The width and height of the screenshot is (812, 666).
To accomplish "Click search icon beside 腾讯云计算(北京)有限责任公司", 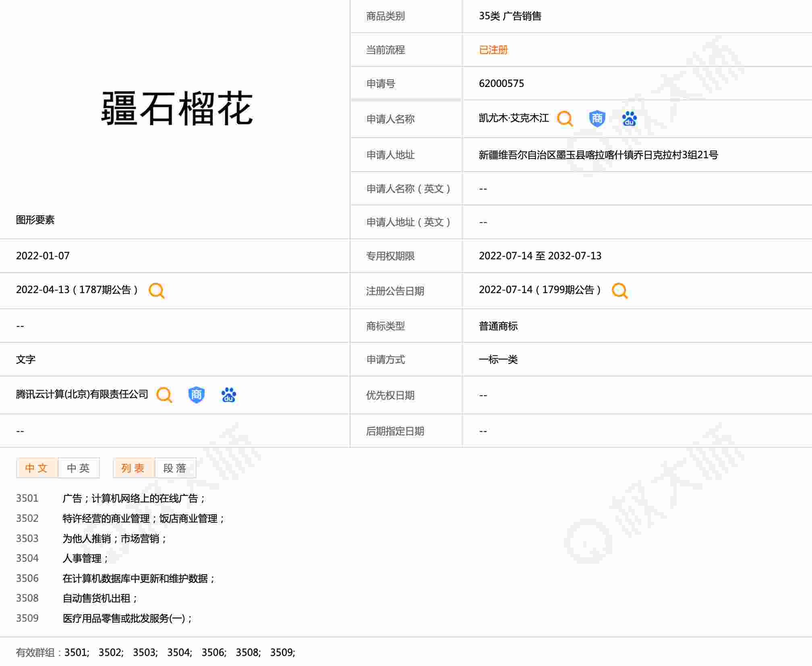I will point(164,395).
